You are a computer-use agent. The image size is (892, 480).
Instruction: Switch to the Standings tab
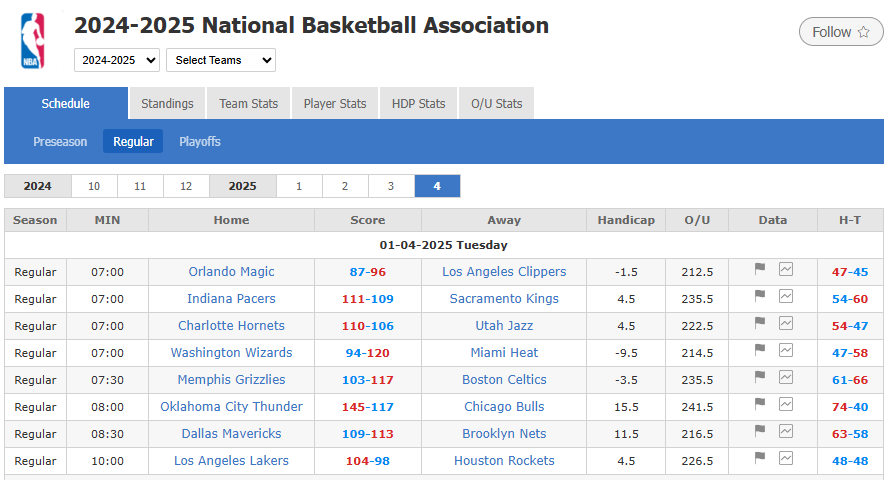(x=167, y=104)
